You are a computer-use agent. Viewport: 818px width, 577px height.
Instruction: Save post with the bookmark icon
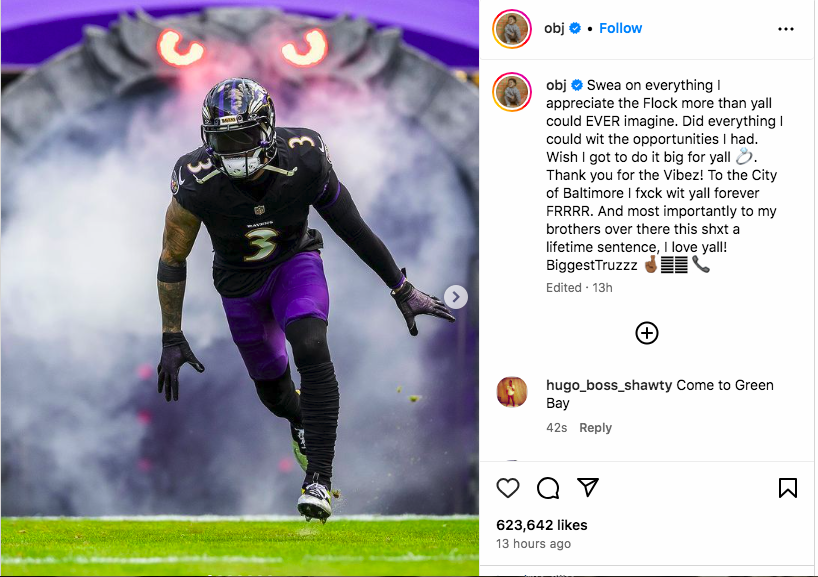(788, 488)
